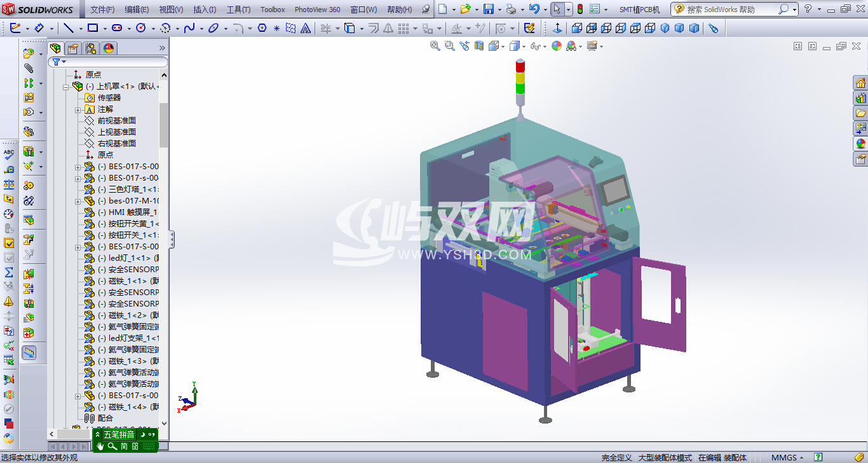Click the Edit Appearance color ball icon
This screenshot has height=463, width=868.
tap(557, 46)
